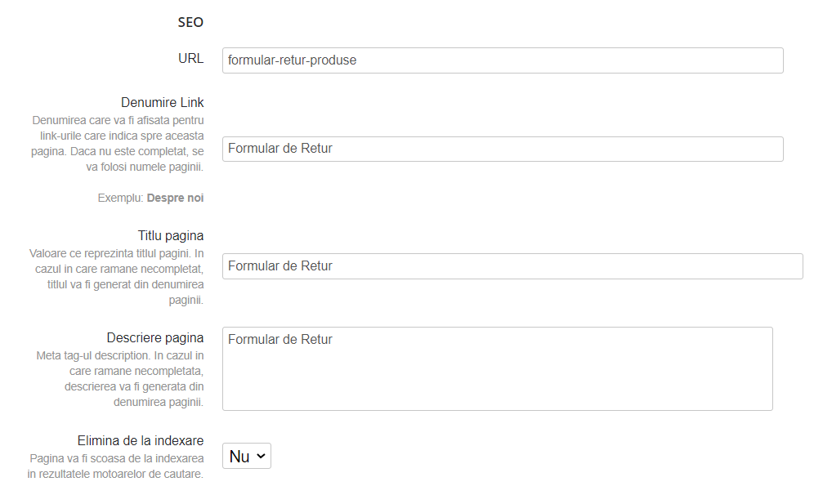Viewport: 814px width, 504px height.
Task: Click the SEO section heading
Action: tap(190, 22)
